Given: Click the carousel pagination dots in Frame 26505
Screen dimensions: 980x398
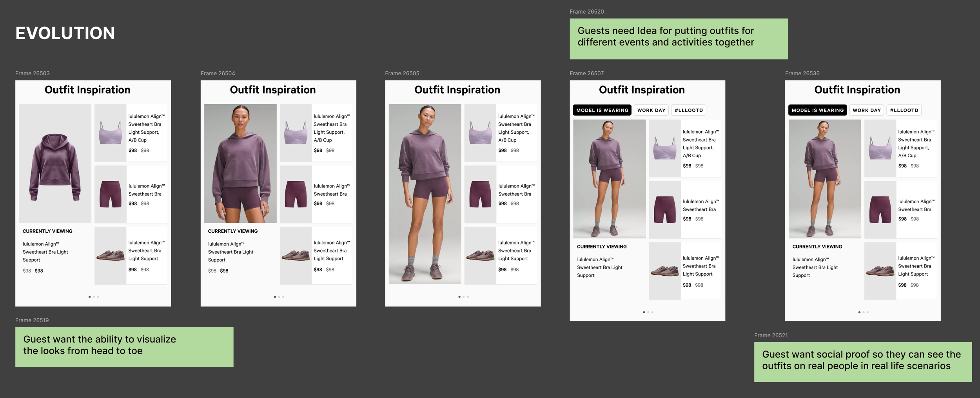Looking at the screenshot, I should click(x=463, y=297).
